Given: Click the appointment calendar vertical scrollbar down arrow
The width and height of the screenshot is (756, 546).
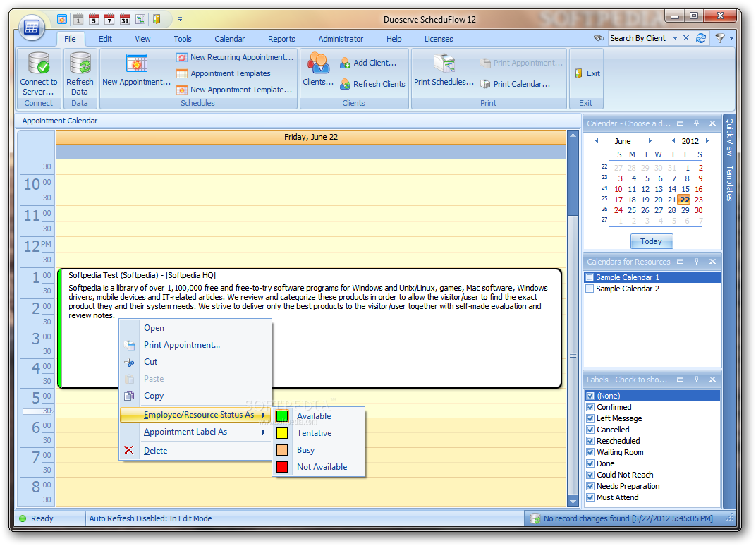Looking at the screenshot, I should tap(573, 502).
